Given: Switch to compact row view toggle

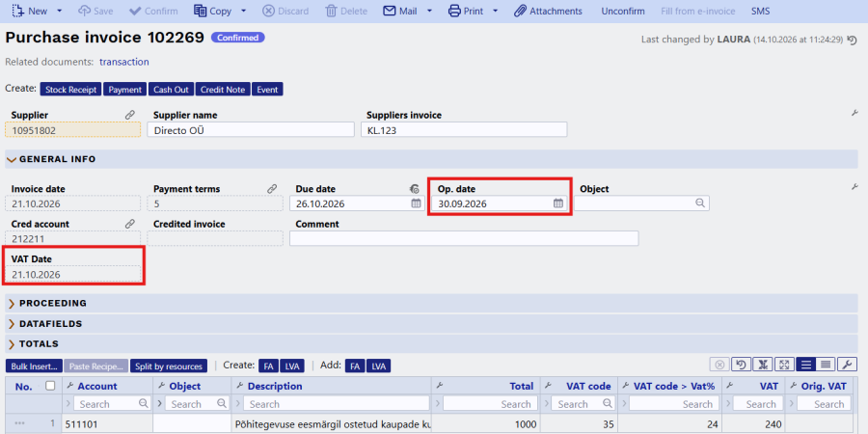Looking at the screenshot, I should click(x=826, y=365).
